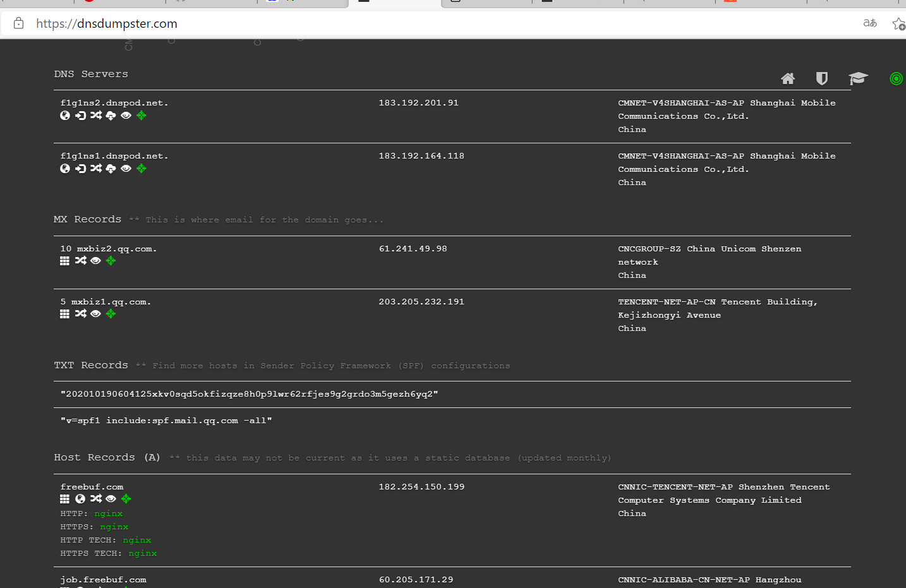Image resolution: width=906 pixels, height=588 pixels.
Task: Click the f1g1ns2.dnspod.net hostname
Action: [114, 102]
